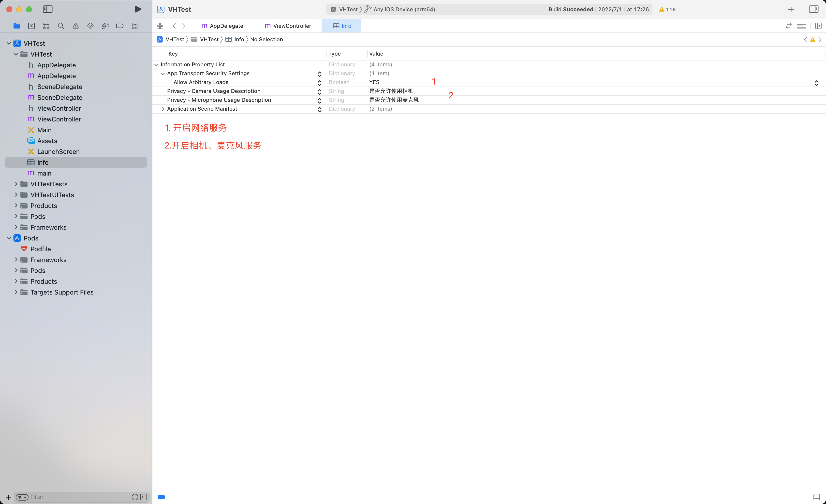Go back in editor history
826x504 pixels.
pos(174,26)
